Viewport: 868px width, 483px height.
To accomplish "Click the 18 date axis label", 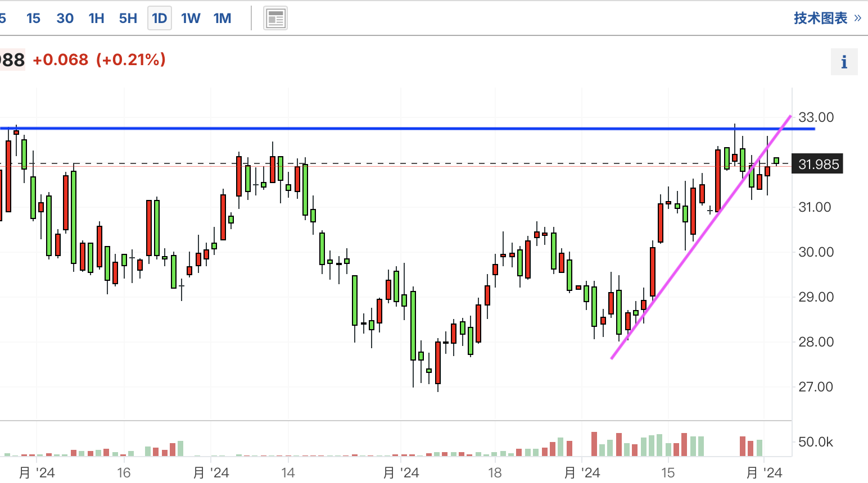I will click(x=495, y=473).
